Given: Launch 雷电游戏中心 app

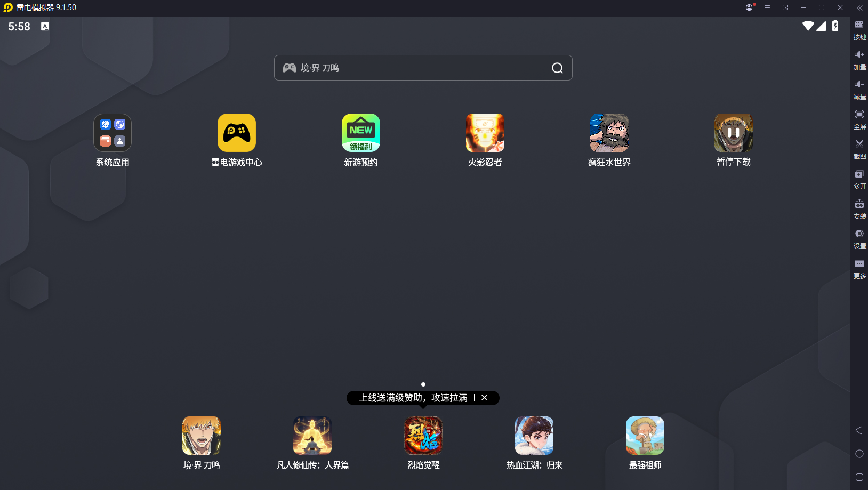Looking at the screenshot, I should point(237,133).
